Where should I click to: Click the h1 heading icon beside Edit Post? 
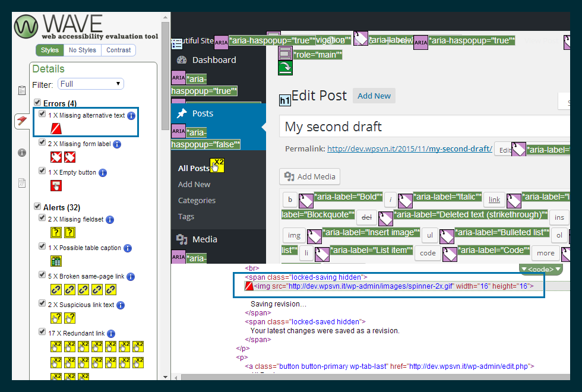284,100
